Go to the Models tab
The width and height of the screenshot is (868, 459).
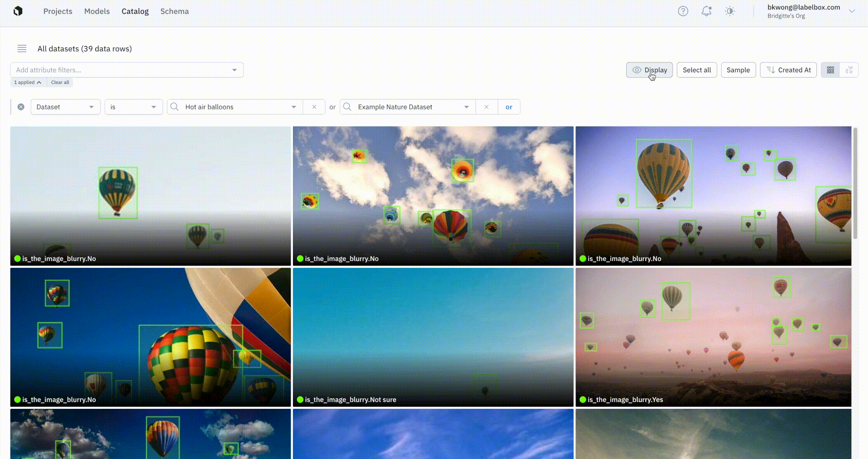point(97,11)
